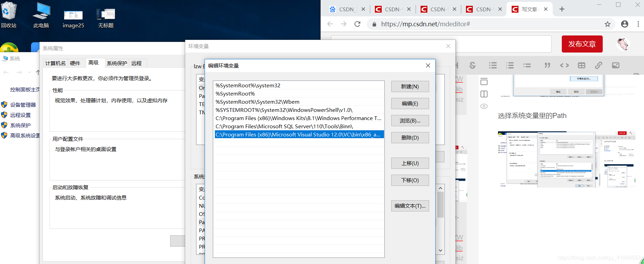Insert an ordered list in the editor
The image size is (644, 264).
(510, 65)
